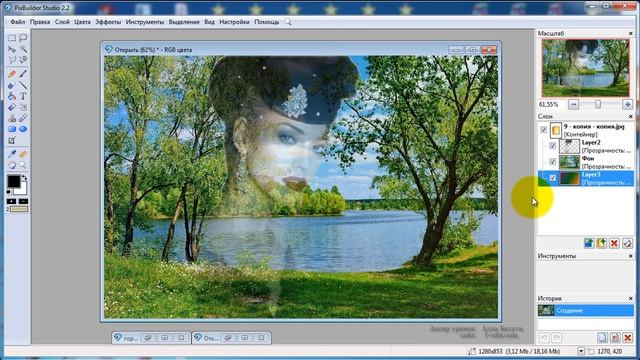Swap foreground and background colors
This screenshot has height=360, width=640.
pyautogui.click(x=24, y=178)
